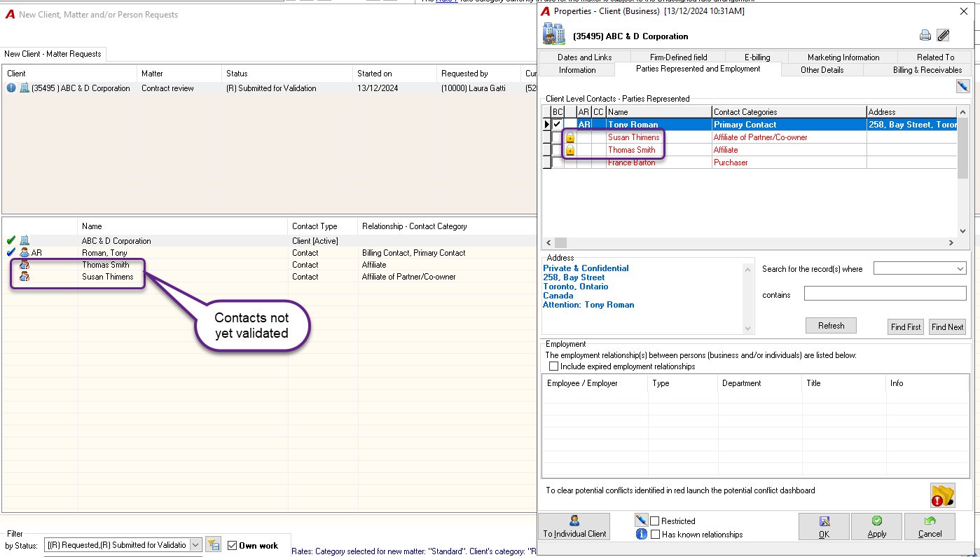Click the blue alert icon on ABC & D request row
Image resolution: width=980 pixels, height=557 pixels.
tap(11, 88)
